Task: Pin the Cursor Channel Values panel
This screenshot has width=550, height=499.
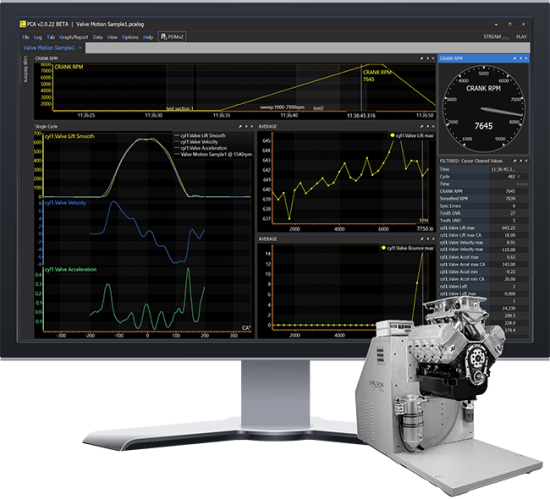Action: click(x=514, y=161)
